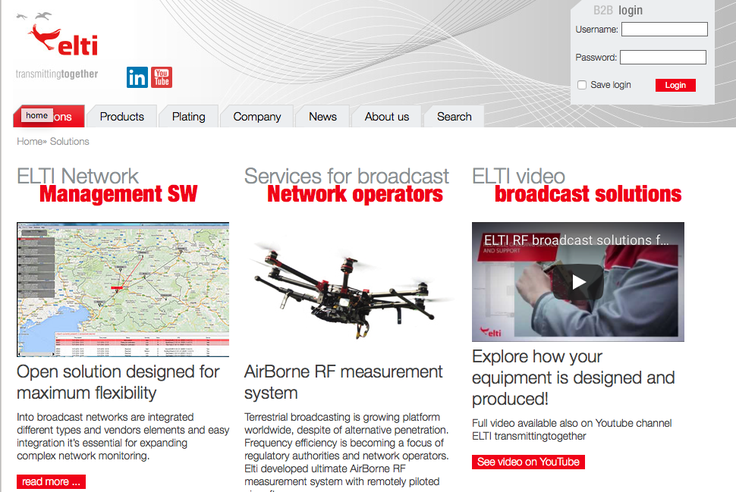Open ELTI LinkedIn page icon

click(137, 77)
